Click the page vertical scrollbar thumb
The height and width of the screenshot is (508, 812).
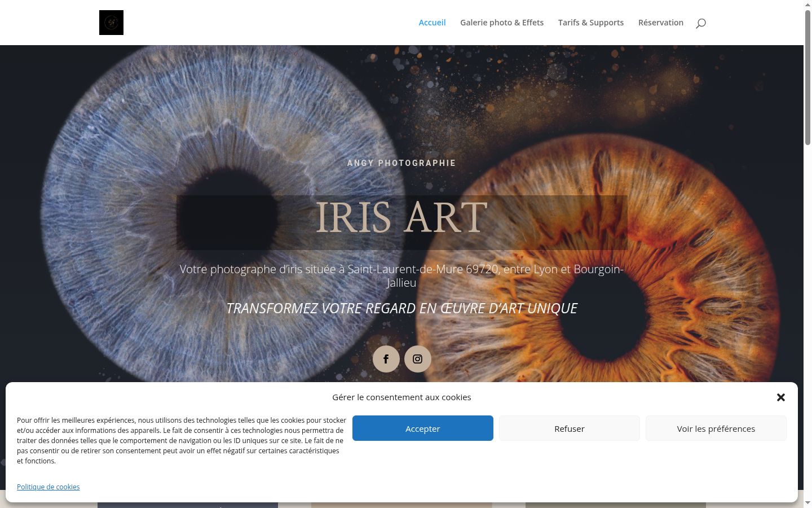point(807,78)
